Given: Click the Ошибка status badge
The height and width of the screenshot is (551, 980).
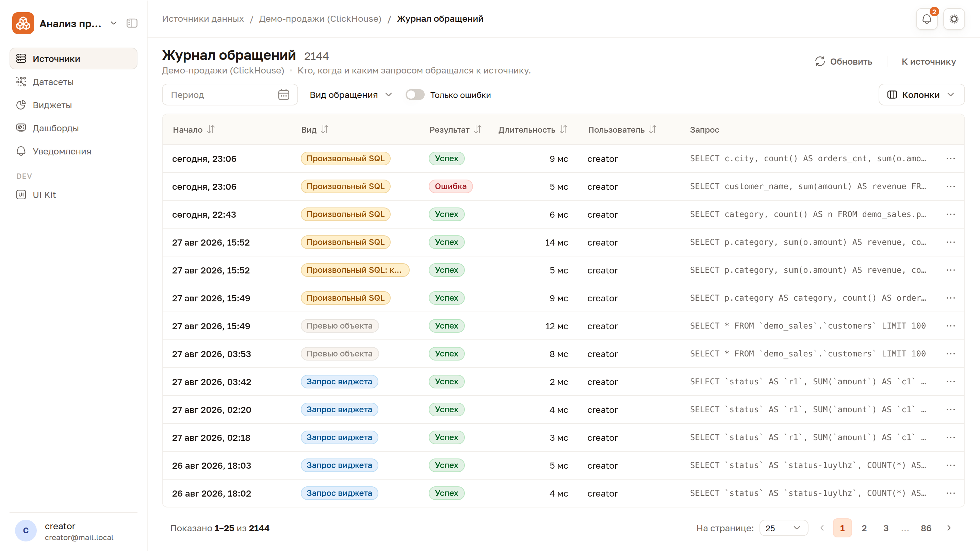Looking at the screenshot, I should (451, 186).
